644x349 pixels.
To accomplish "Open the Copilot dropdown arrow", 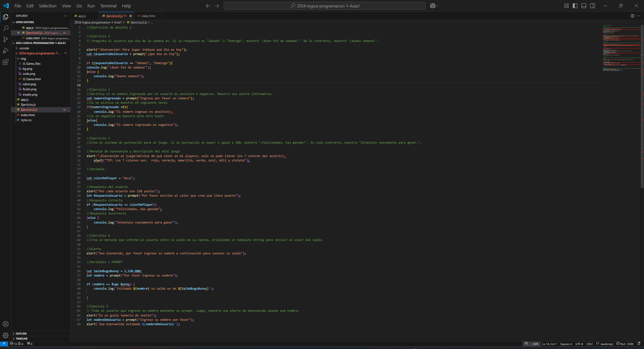I will (437, 6).
